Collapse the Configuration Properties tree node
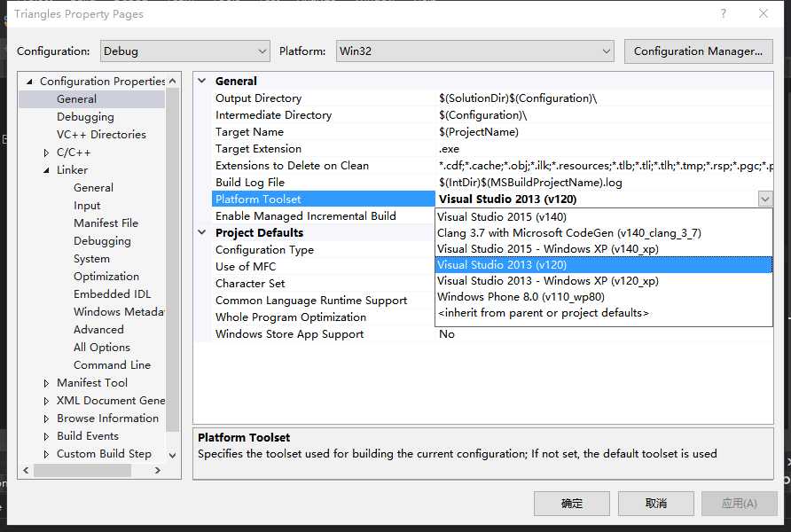 click(x=30, y=82)
